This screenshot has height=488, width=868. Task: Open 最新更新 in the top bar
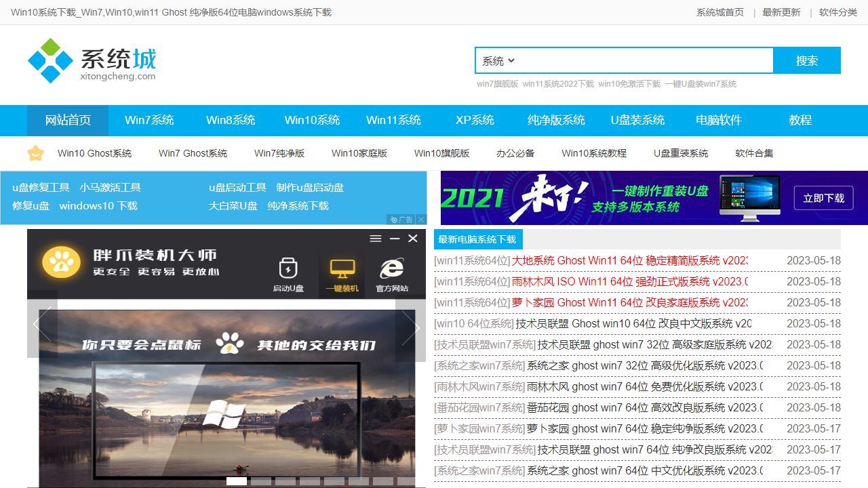[781, 12]
